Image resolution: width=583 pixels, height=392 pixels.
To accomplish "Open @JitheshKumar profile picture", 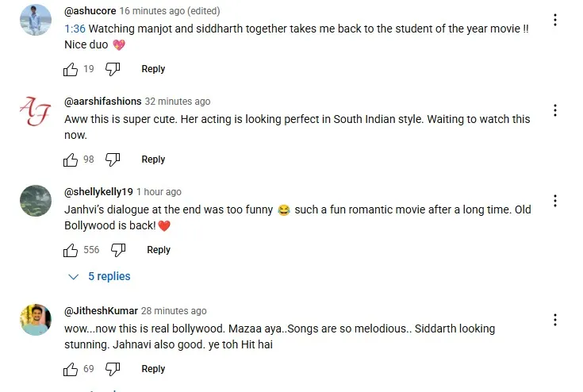I will tap(36, 320).
